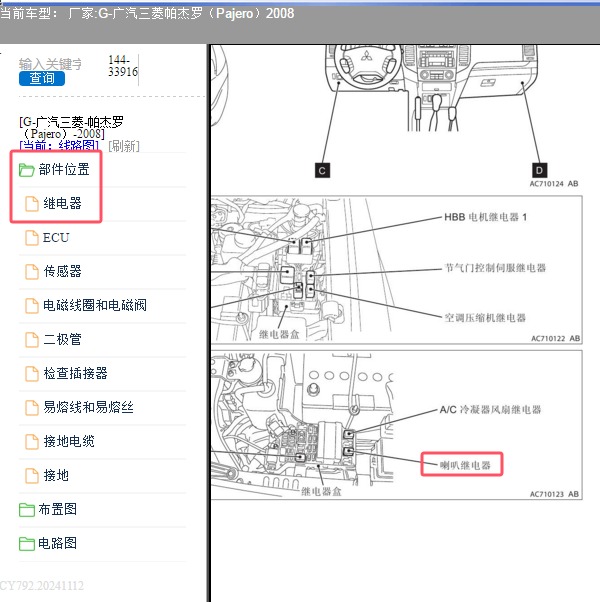
Task: Click the 144-33916 number text
Action: click(x=123, y=66)
